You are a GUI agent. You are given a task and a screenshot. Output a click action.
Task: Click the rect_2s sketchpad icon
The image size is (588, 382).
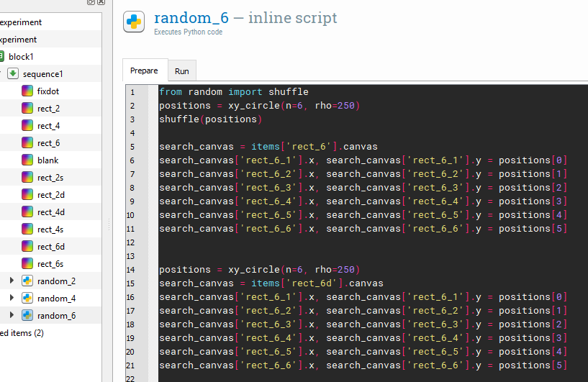click(x=27, y=177)
